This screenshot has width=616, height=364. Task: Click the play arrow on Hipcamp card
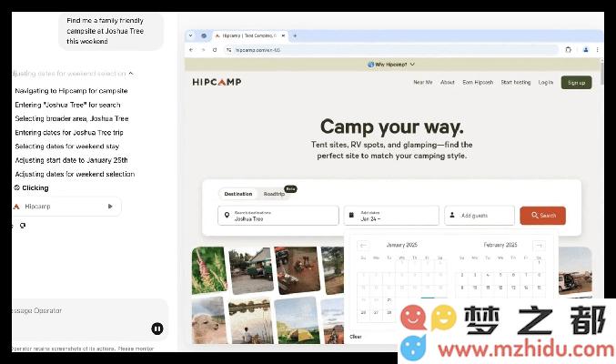pos(110,207)
